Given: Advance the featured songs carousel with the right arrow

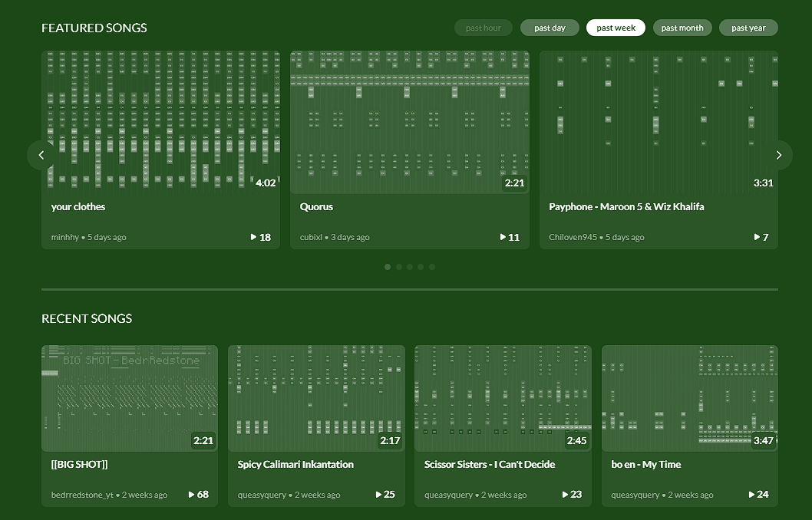Looking at the screenshot, I should pos(780,155).
